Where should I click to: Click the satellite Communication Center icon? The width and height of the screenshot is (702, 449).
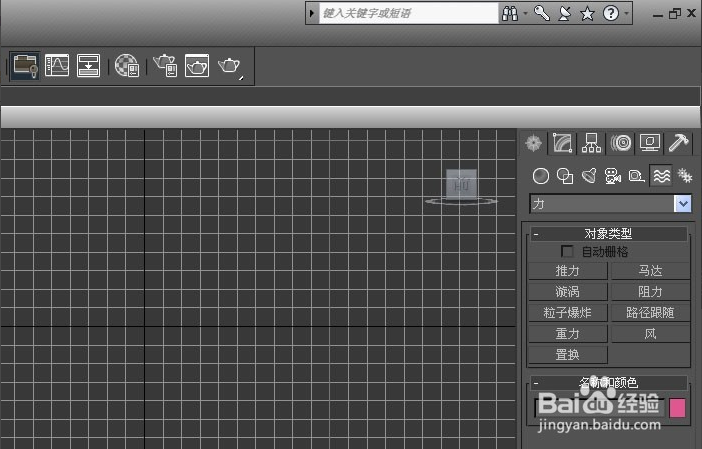[x=565, y=13]
